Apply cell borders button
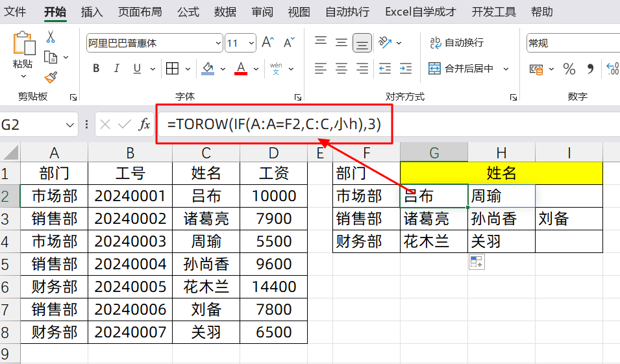 coord(172,69)
